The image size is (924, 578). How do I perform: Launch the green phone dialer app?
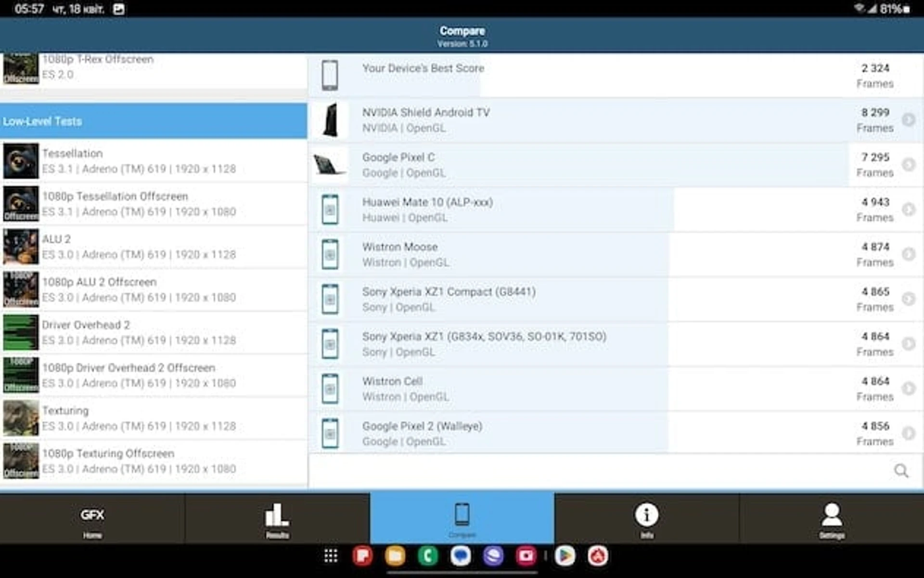[x=428, y=556]
